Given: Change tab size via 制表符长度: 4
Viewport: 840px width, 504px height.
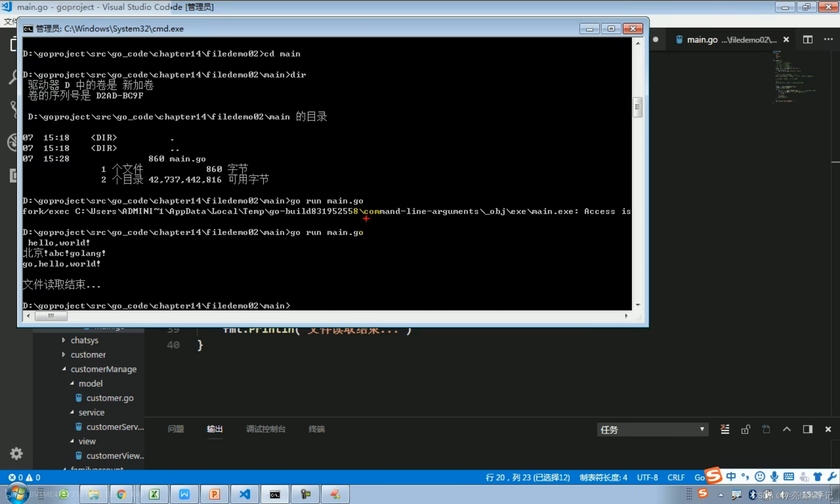Looking at the screenshot, I should click(603, 478).
